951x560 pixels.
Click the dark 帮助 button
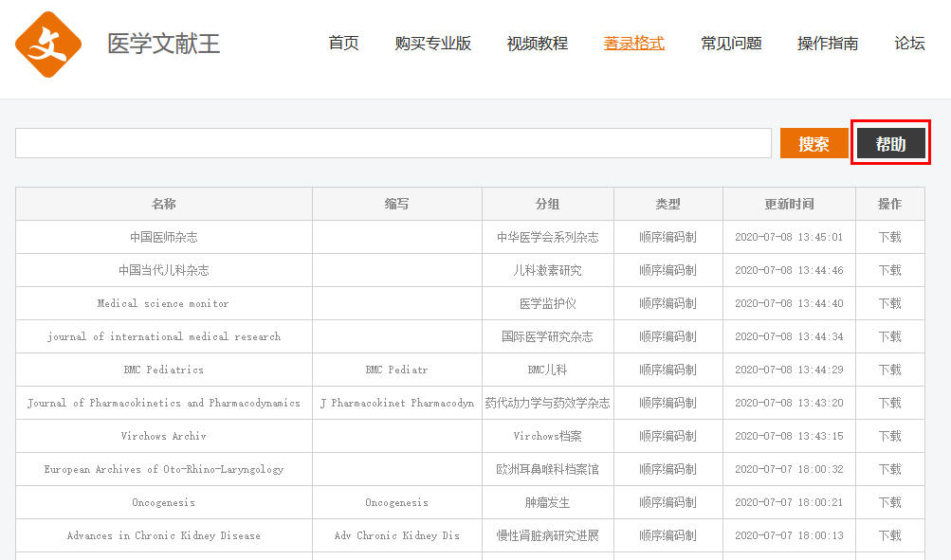click(890, 143)
